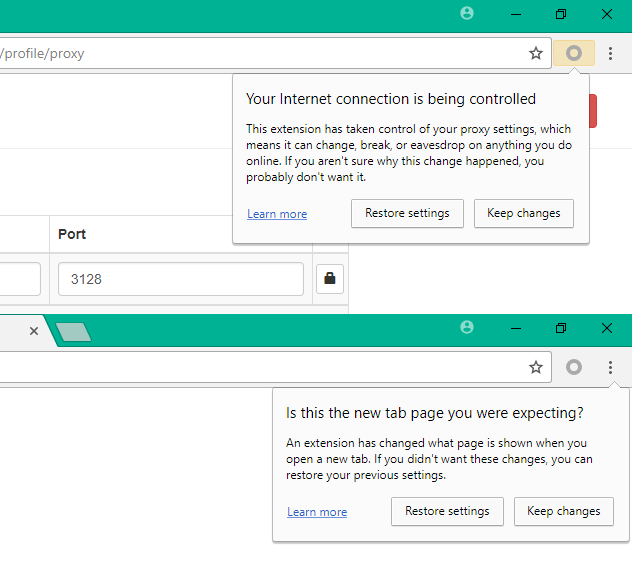Open Chrome menu in the top window
Viewport: 632px width, 564px height.
click(x=610, y=53)
